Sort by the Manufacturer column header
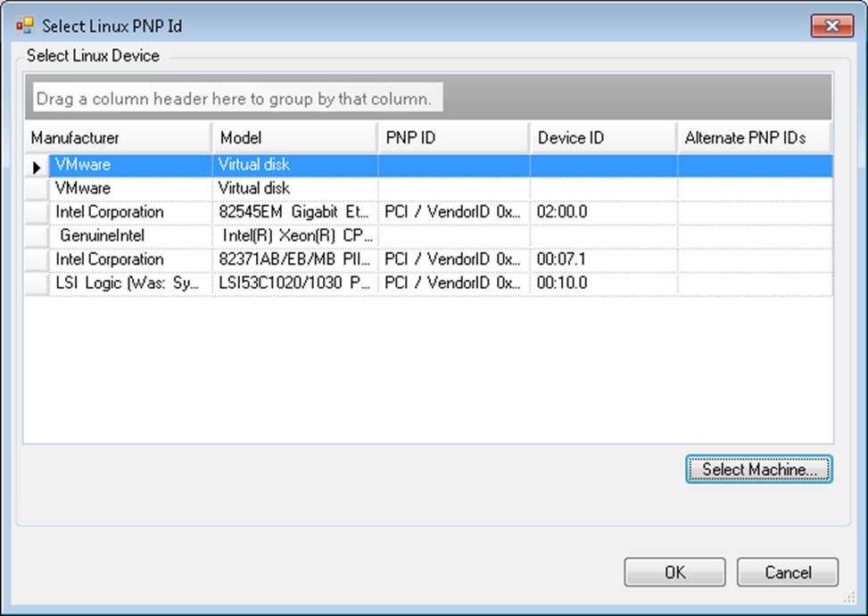868x616 pixels. [x=116, y=138]
